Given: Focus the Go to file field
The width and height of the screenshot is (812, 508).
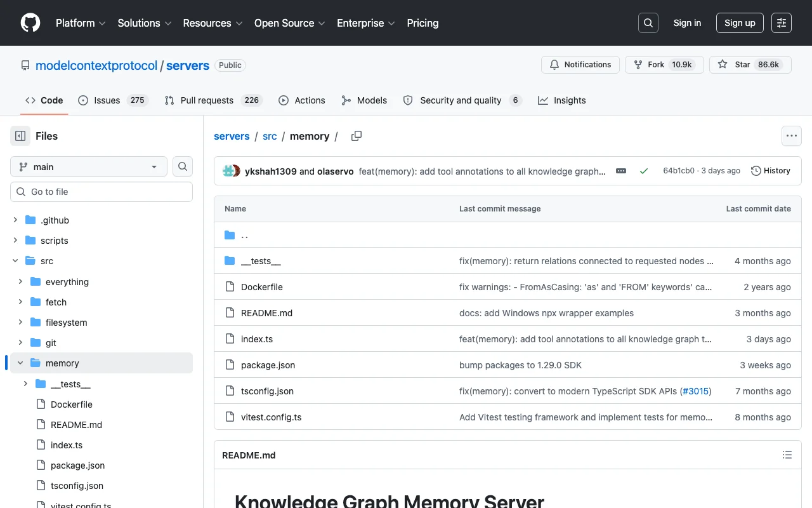Looking at the screenshot, I should click(101, 192).
